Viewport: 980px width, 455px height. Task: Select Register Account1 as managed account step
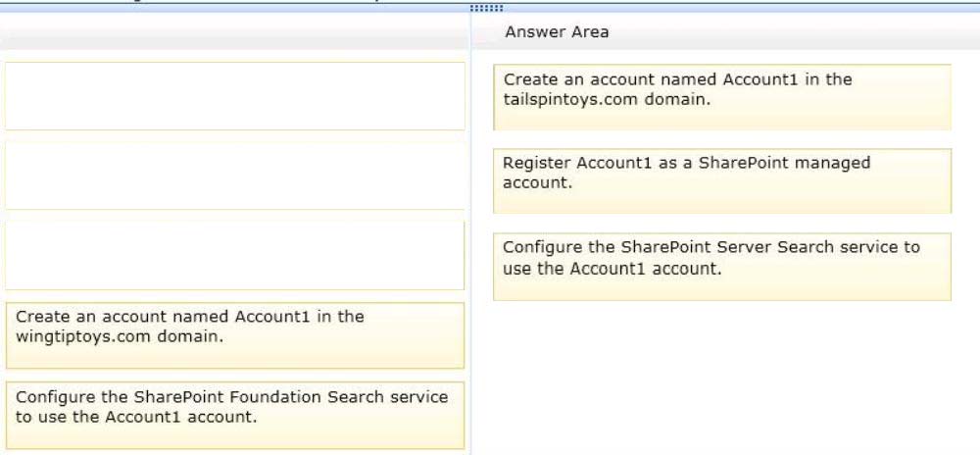(x=722, y=180)
